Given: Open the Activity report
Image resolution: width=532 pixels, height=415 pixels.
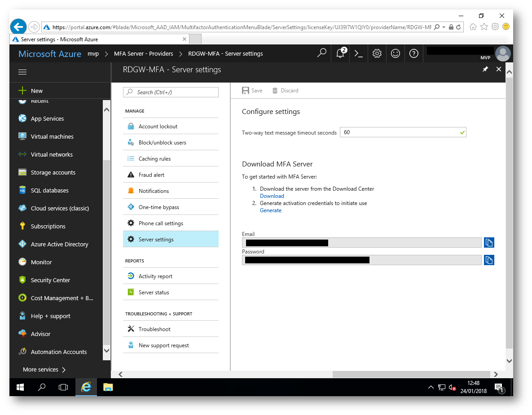Looking at the screenshot, I should (171, 276).
